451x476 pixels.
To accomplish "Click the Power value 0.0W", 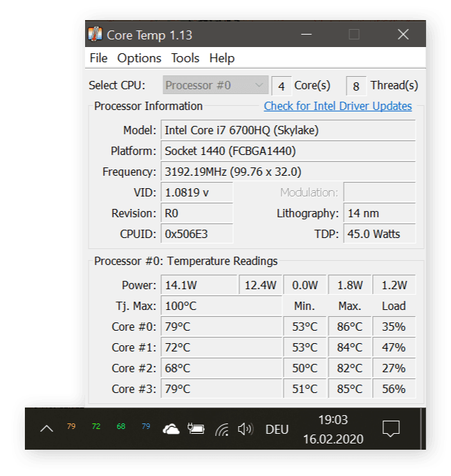I will click(x=305, y=285).
